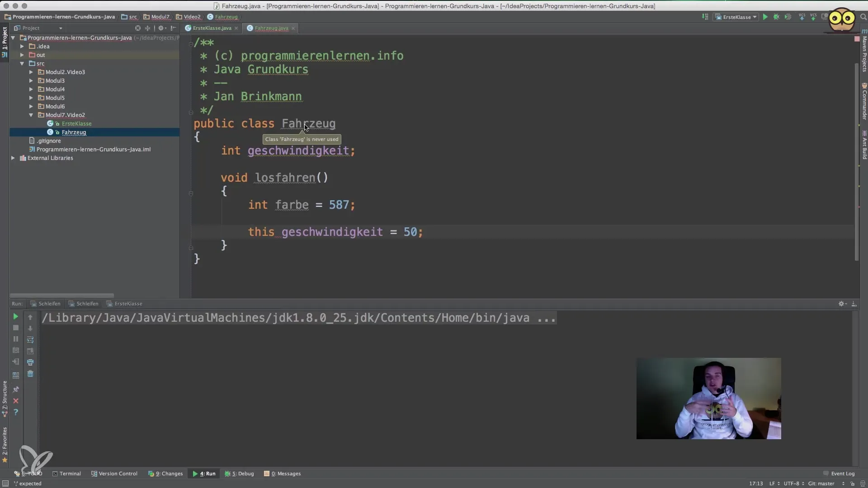Clear console with the trash icon

[30, 374]
